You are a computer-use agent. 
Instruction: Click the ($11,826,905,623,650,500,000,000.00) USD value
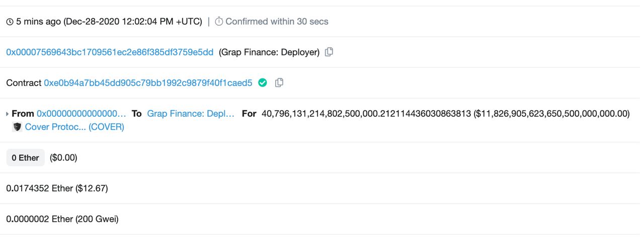(552, 114)
